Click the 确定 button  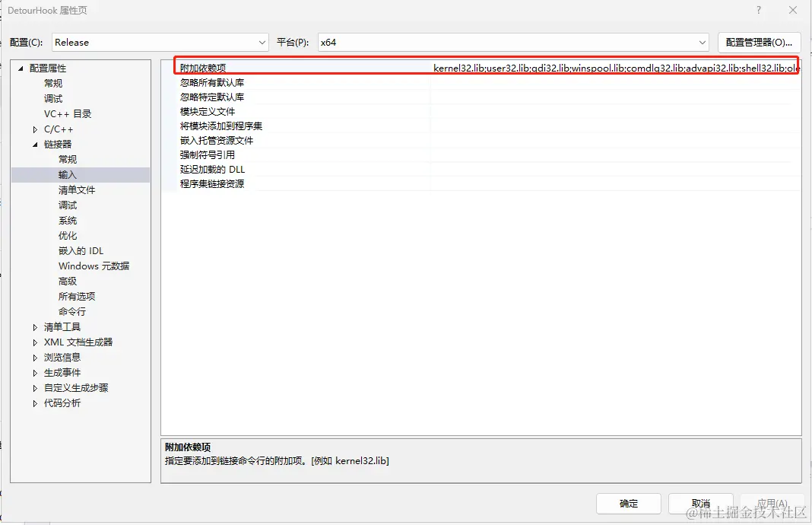[629, 503]
